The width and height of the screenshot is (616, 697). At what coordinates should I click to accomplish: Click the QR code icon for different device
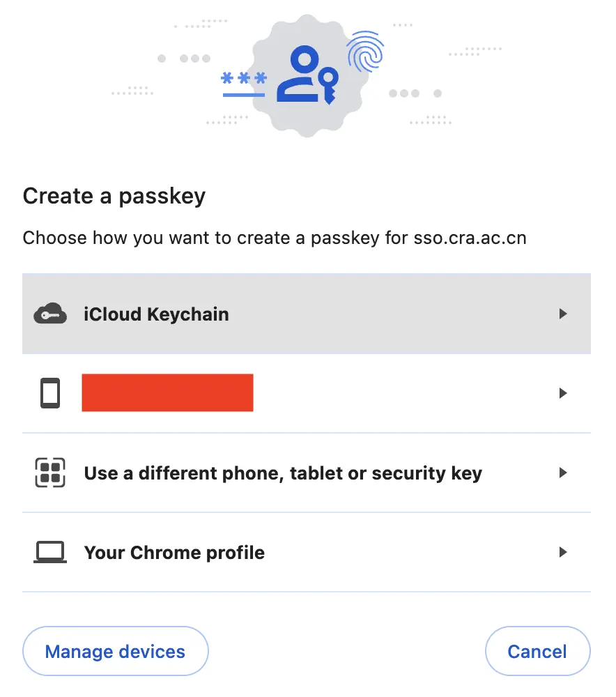tap(50, 473)
